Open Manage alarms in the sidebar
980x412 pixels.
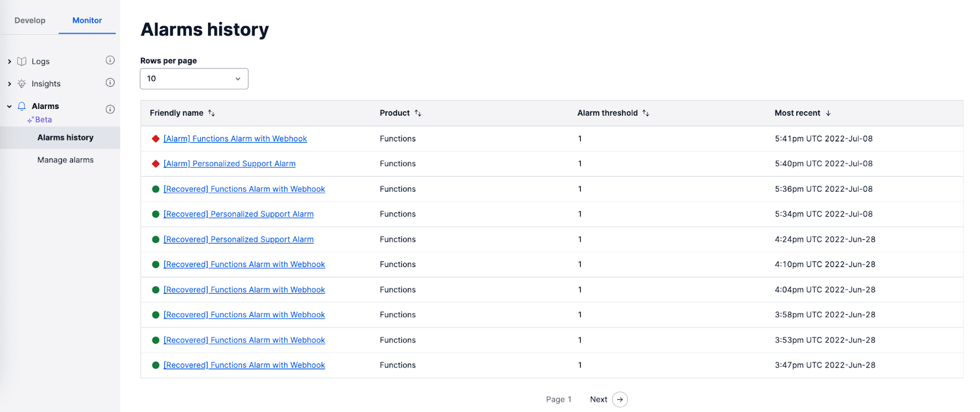pos(66,160)
